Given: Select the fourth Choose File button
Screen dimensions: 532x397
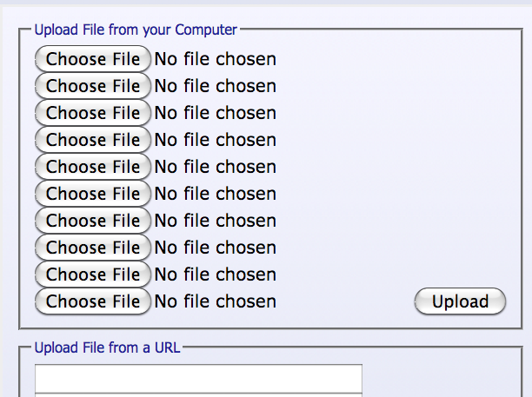Looking at the screenshot, I should click(93, 140).
